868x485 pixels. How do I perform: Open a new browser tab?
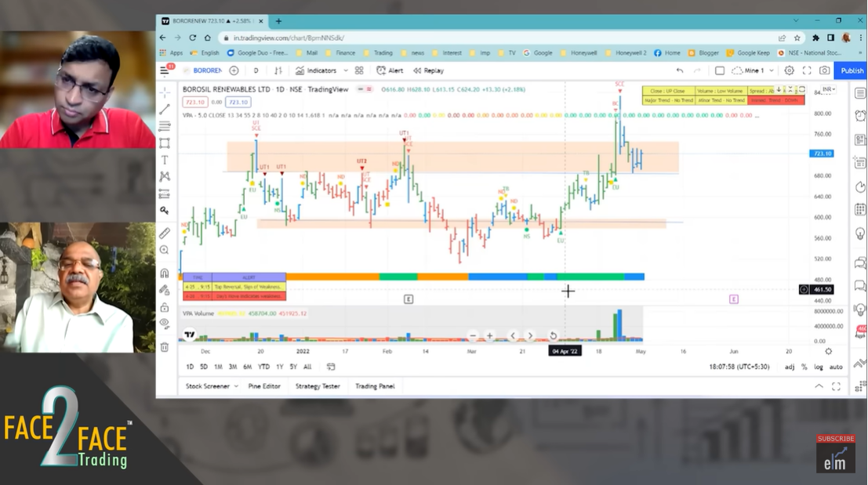(278, 21)
